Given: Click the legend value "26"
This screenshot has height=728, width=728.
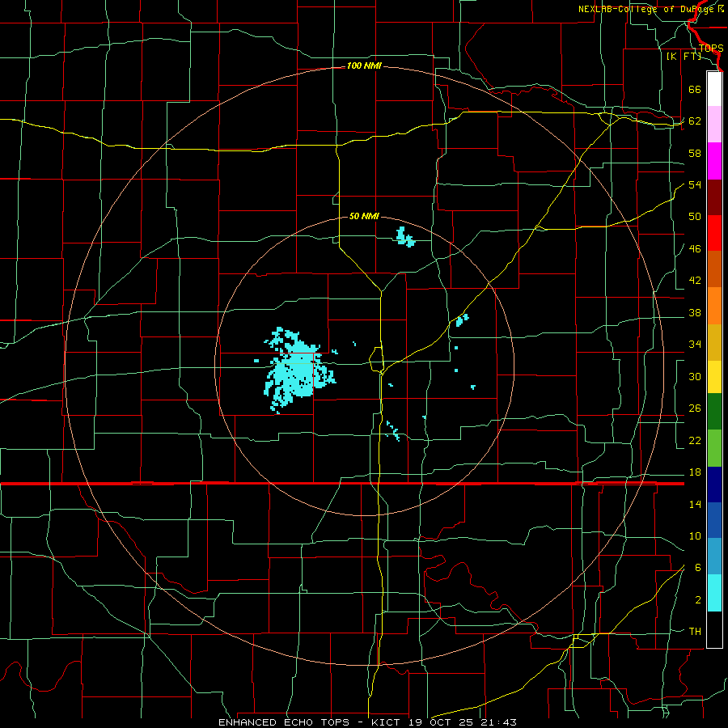Looking at the screenshot, I should point(695,408).
